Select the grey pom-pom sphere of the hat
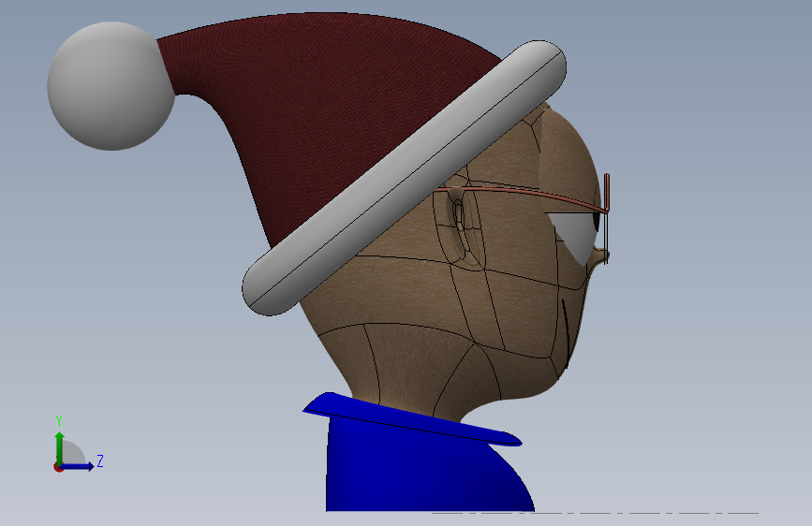Screen dimensions: 812x526 pos(111,86)
